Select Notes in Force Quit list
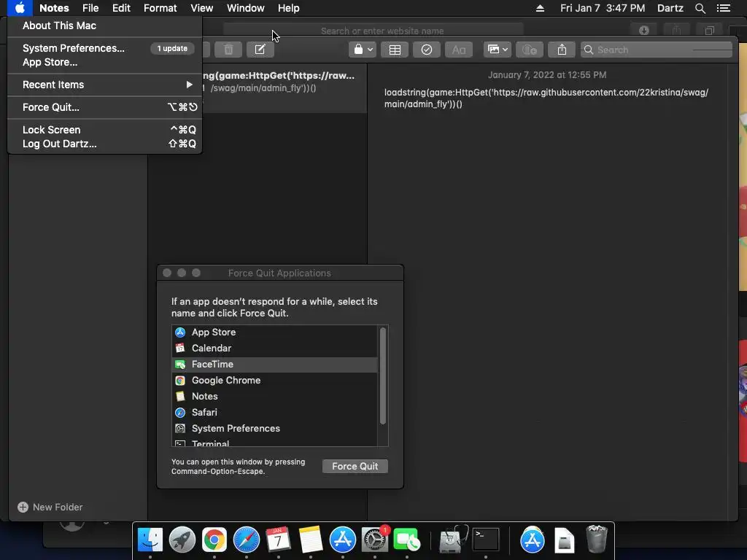The height and width of the screenshot is (560, 747). pos(275,396)
